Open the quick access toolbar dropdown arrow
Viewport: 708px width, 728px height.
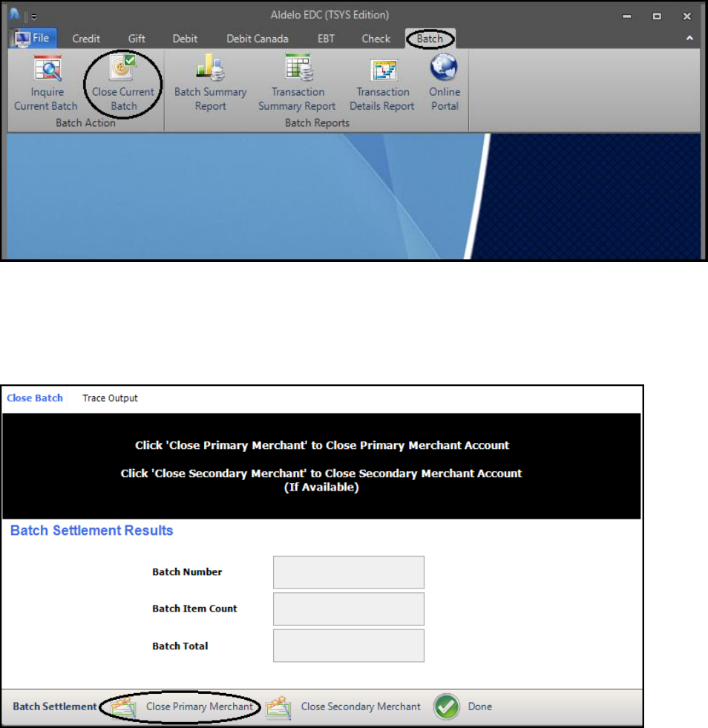tap(34, 17)
